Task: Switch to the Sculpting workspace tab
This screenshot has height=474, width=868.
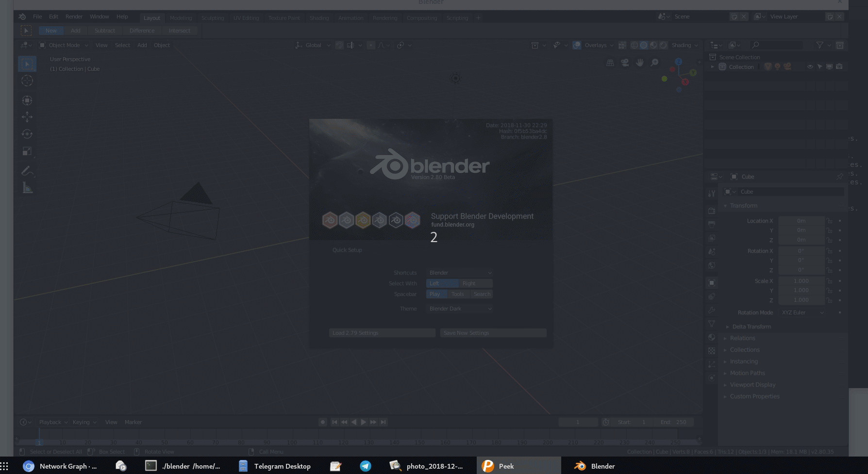Action: tap(213, 18)
